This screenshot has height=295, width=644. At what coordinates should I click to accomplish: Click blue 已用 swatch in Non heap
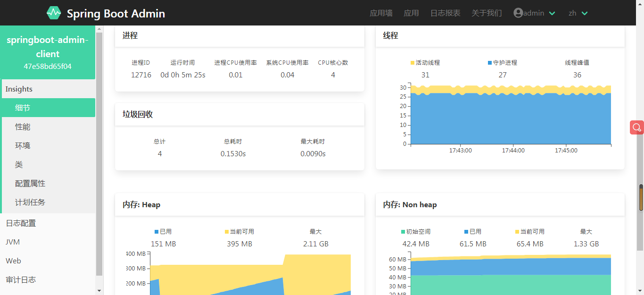click(466, 232)
